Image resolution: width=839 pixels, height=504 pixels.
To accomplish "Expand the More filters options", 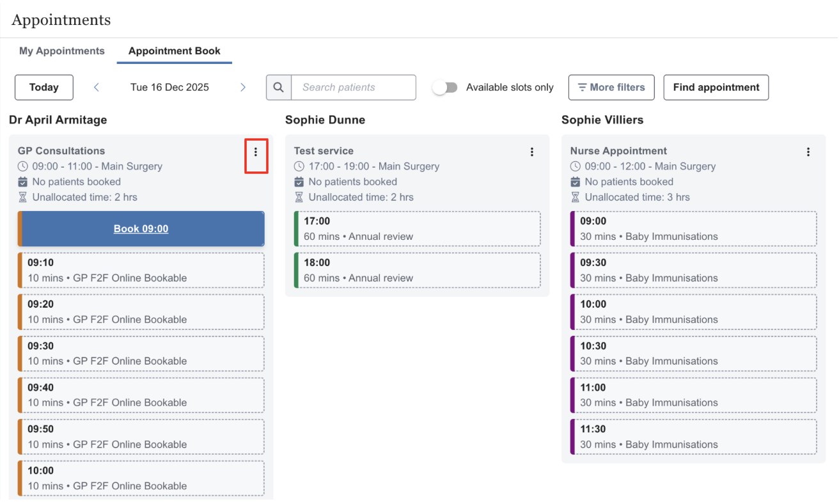I will [x=611, y=88].
